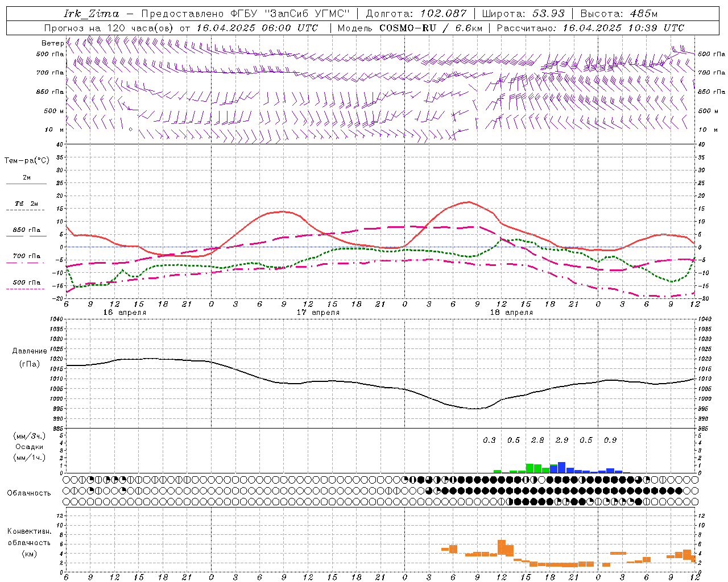The image size is (728, 582).
Task: Click the "Широта: 53.93" header value
Action: point(523,14)
